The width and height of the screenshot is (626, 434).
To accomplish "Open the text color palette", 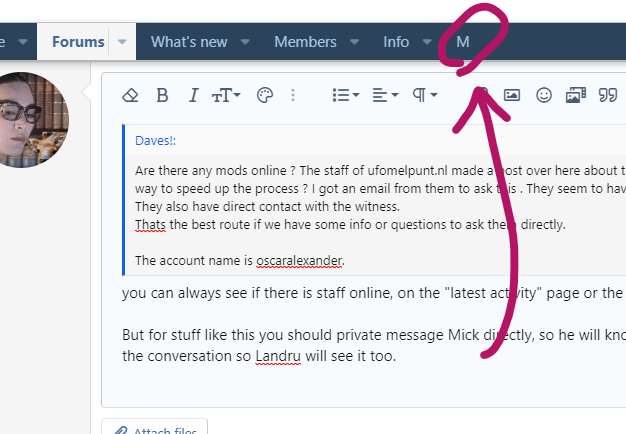I will [x=264, y=95].
